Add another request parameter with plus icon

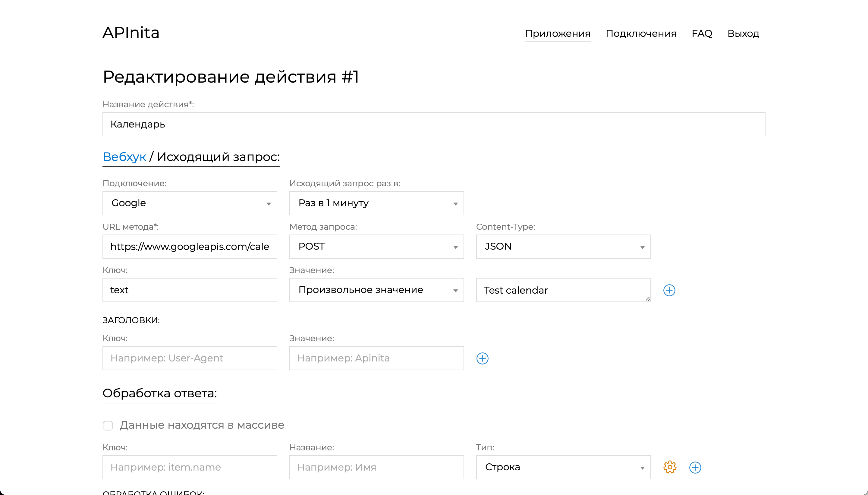tap(669, 290)
